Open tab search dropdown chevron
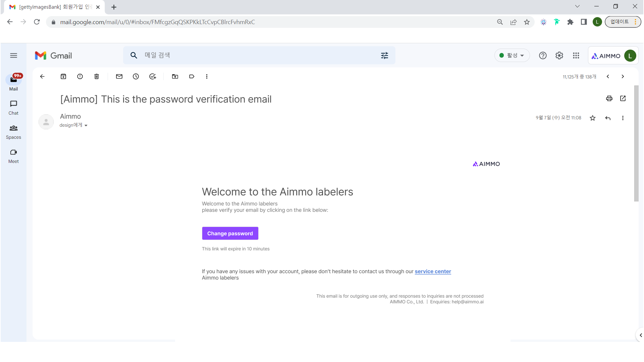Viewport: 644px width, 362px height. coord(577,6)
